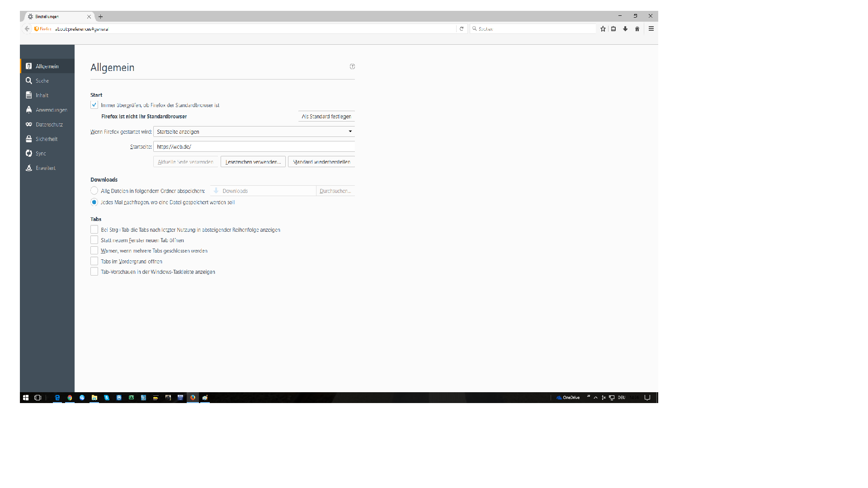The image size is (868, 488).
Task: Open the Datenschutz settings section
Action: 49,124
